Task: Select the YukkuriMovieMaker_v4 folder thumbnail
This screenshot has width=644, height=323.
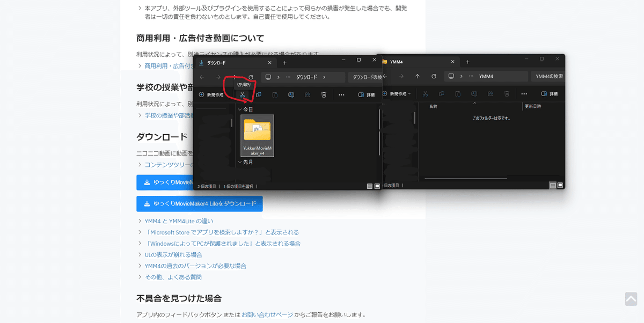Action: pos(258,136)
